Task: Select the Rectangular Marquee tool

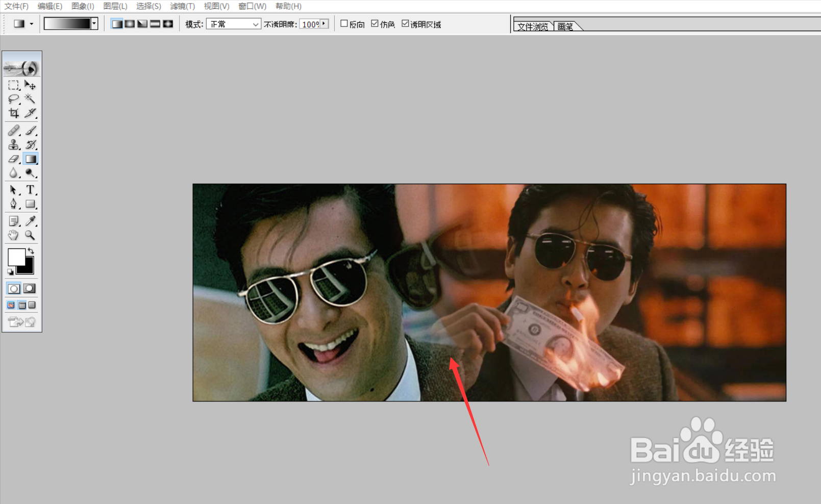Action: click(14, 85)
